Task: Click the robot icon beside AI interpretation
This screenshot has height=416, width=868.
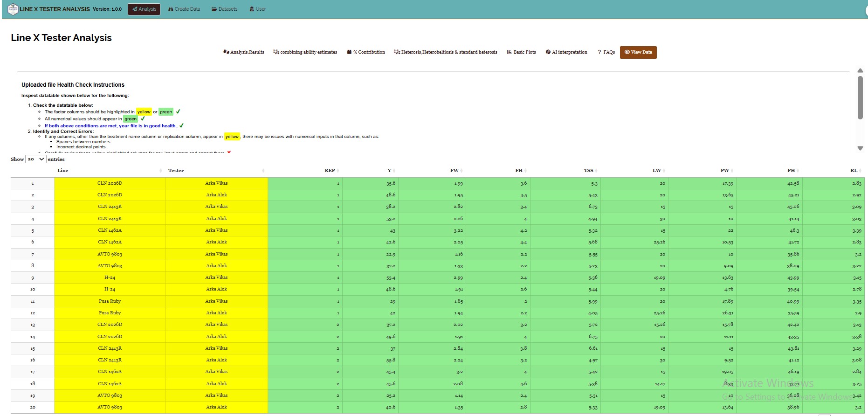Action: coord(548,52)
